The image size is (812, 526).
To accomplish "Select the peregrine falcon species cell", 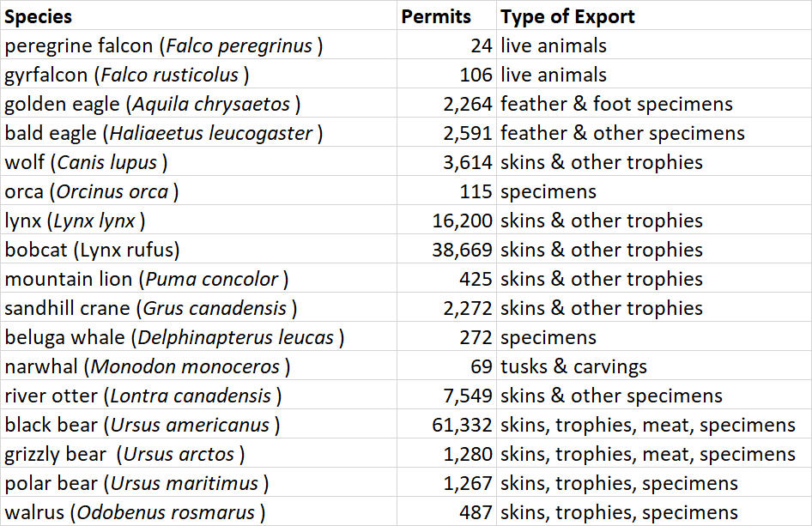I will coord(163,45).
